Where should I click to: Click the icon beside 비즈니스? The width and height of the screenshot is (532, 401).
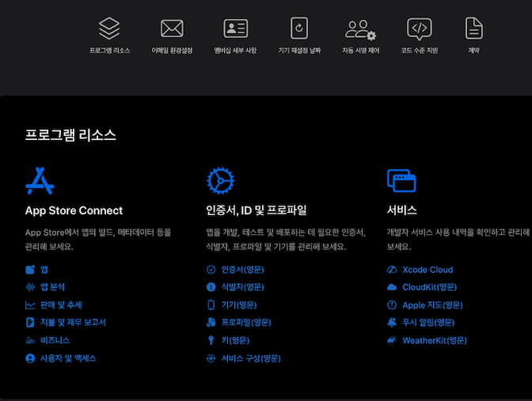30,340
